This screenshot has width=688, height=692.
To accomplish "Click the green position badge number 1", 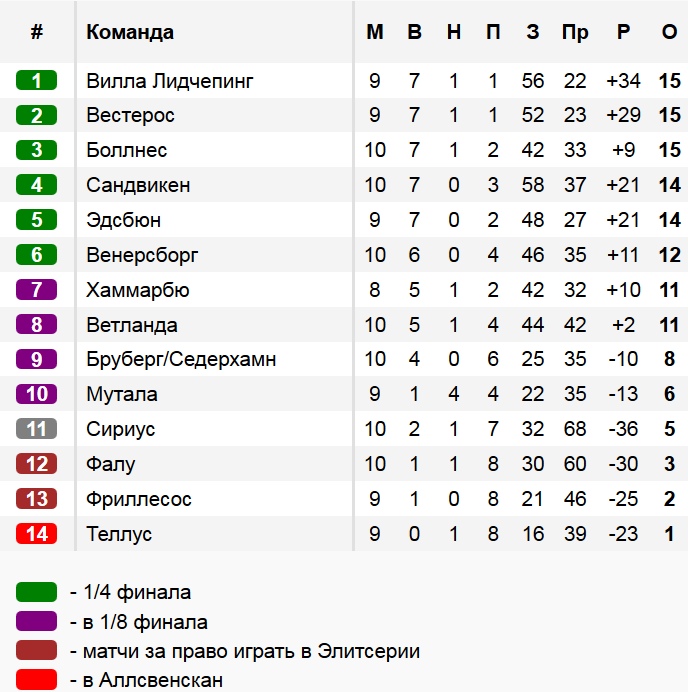I will coord(37,81).
